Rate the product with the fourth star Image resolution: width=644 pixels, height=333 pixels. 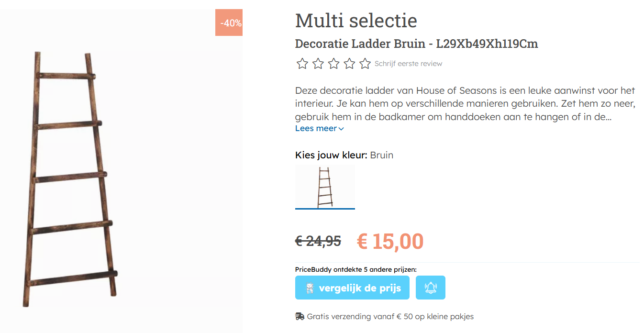pyautogui.click(x=349, y=63)
